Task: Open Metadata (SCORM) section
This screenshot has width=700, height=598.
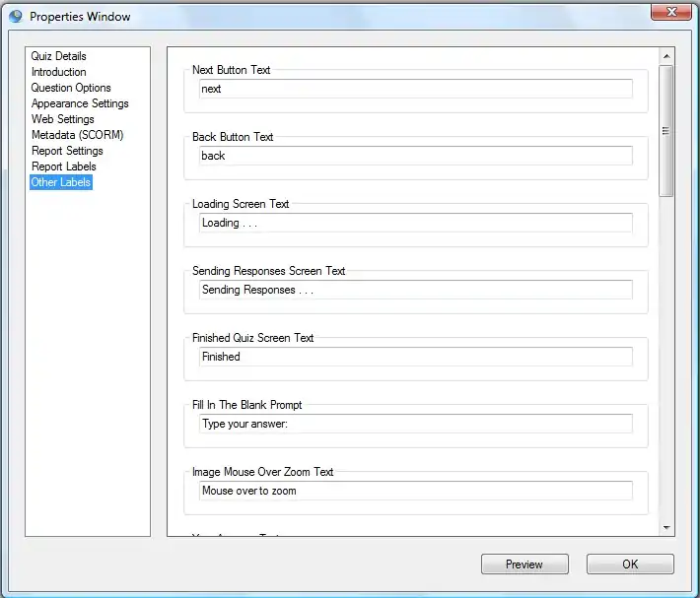Action: pos(77,135)
